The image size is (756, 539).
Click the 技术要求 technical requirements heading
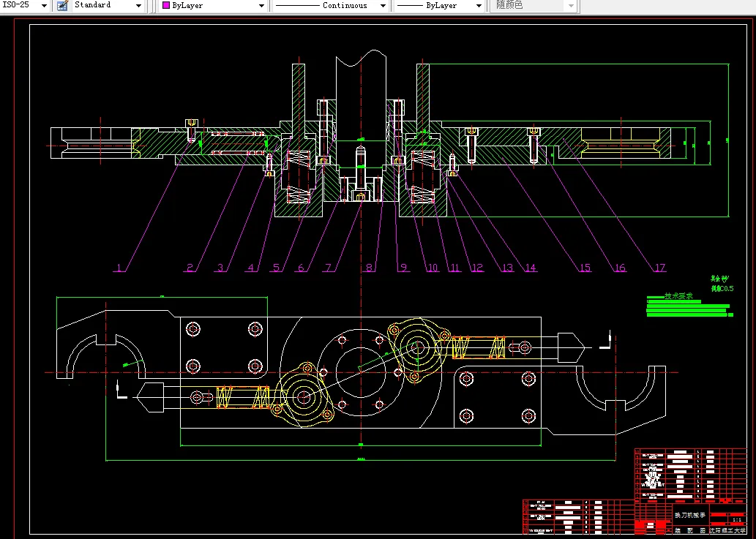(678, 296)
